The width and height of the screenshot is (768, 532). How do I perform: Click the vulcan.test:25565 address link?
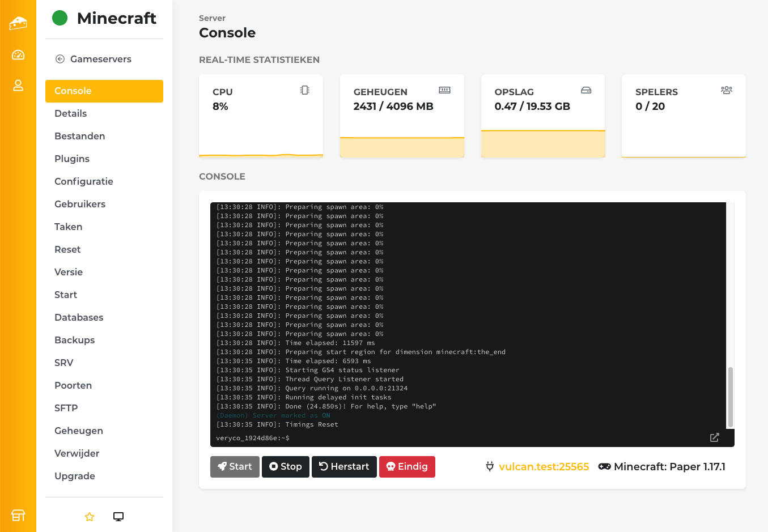coord(544,467)
